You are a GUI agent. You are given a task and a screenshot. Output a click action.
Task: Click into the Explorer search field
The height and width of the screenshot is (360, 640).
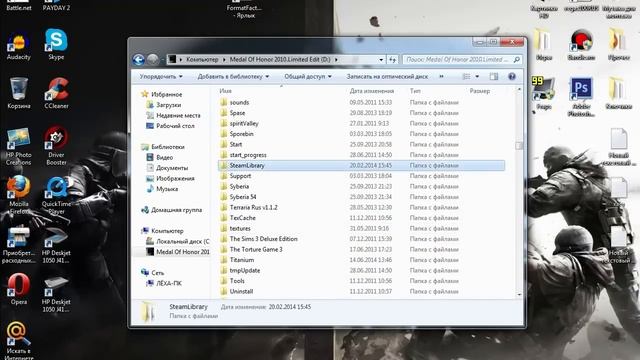click(x=457, y=60)
